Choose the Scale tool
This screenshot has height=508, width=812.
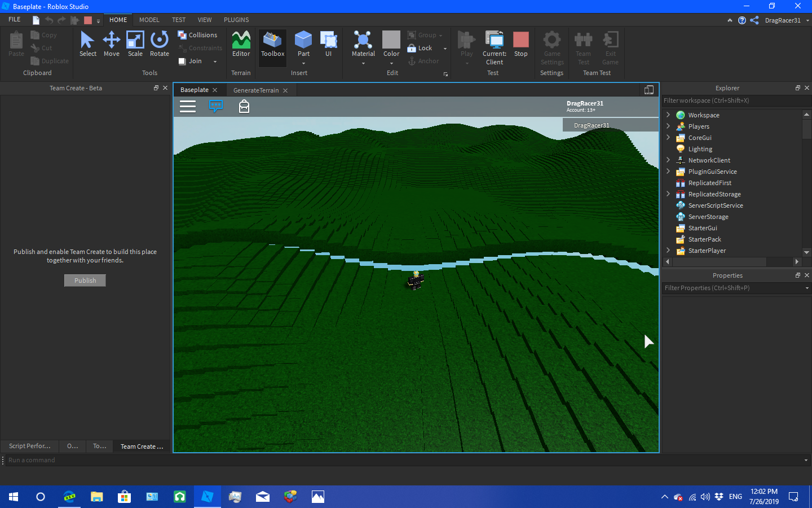tap(135, 44)
